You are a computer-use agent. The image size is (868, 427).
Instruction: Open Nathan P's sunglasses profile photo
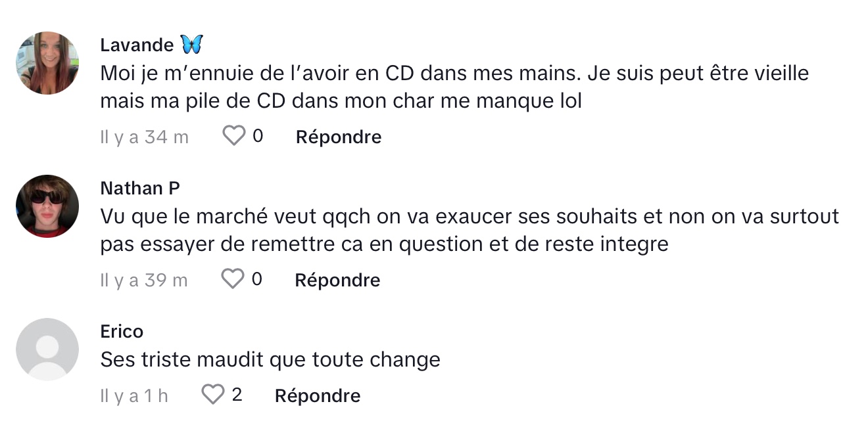coord(47,206)
